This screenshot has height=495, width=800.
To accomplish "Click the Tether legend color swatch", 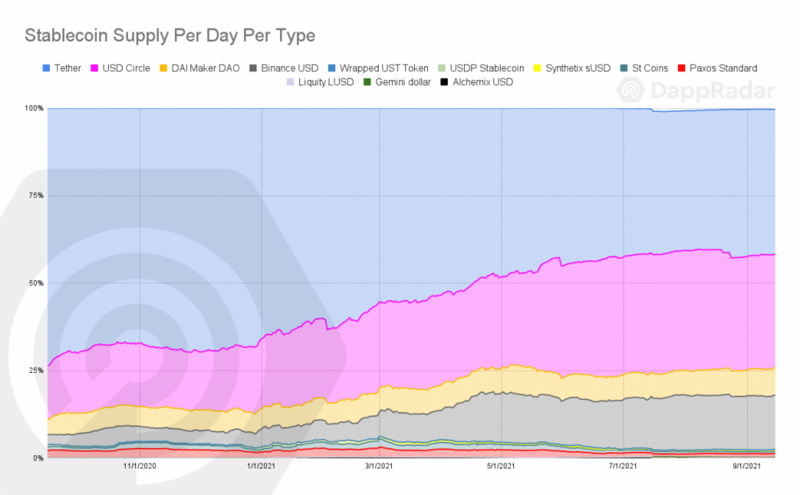I will 46,68.
